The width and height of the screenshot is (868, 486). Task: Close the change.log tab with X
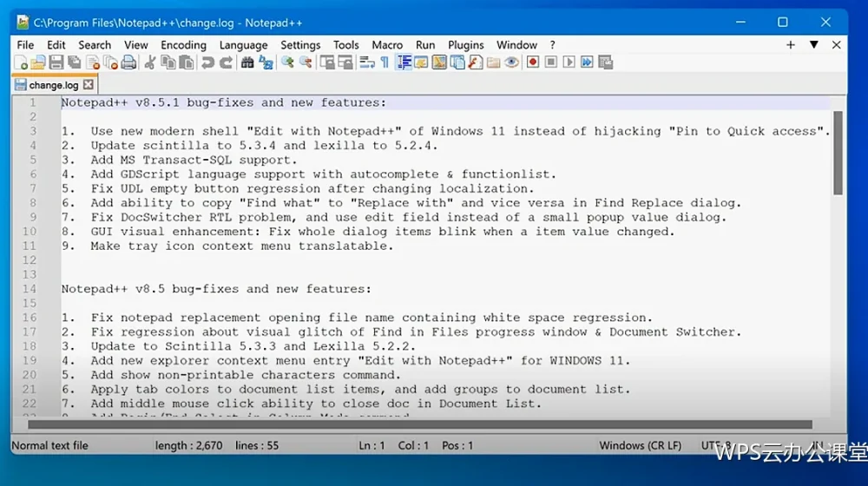[x=88, y=85]
